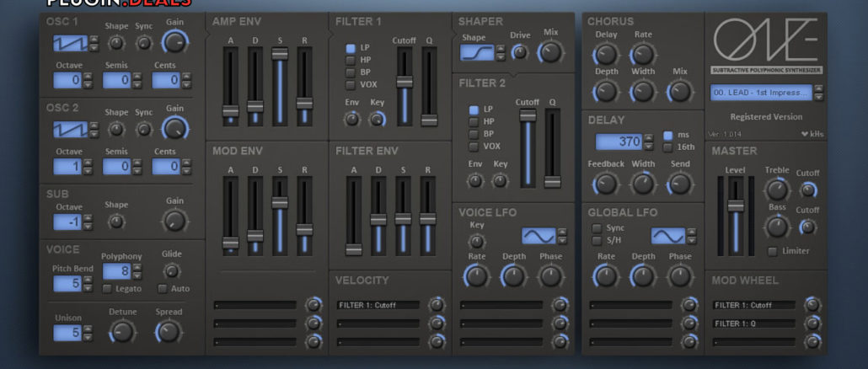Select the Filter 1 VOX mode
The height and width of the screenshot is (369, 868).
point(351,84)
